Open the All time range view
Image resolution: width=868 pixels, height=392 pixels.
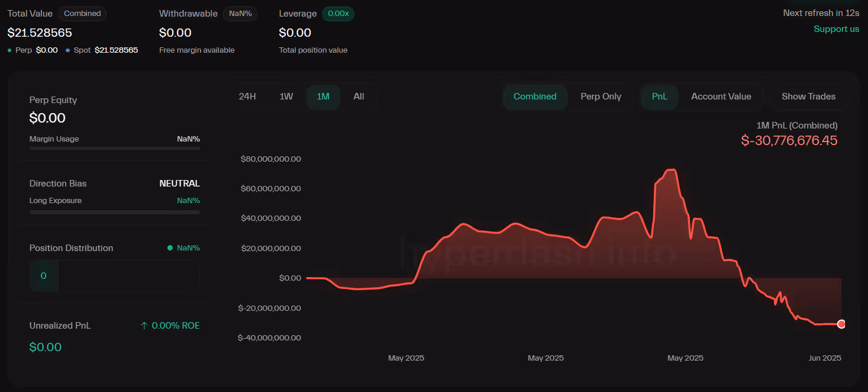tap(359, 96)
